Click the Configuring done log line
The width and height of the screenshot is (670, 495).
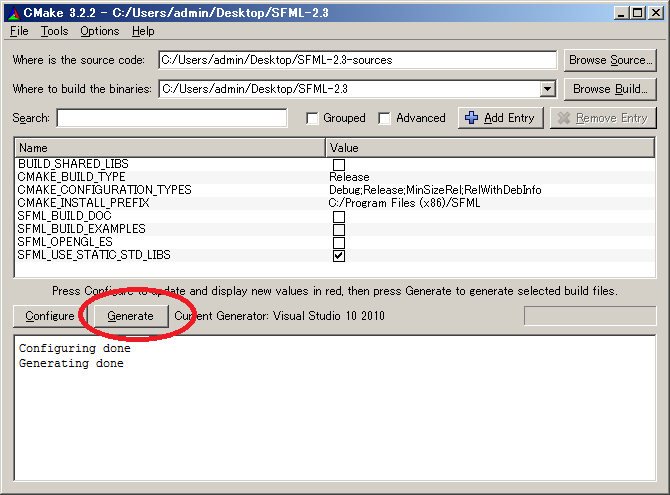tap(75, 348)
